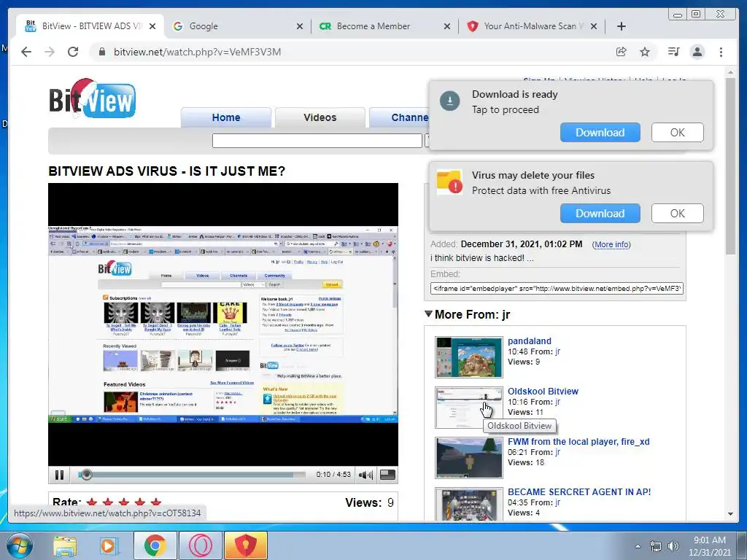
Task: Select the BitView tab
Action: click(x=90, y=26)
